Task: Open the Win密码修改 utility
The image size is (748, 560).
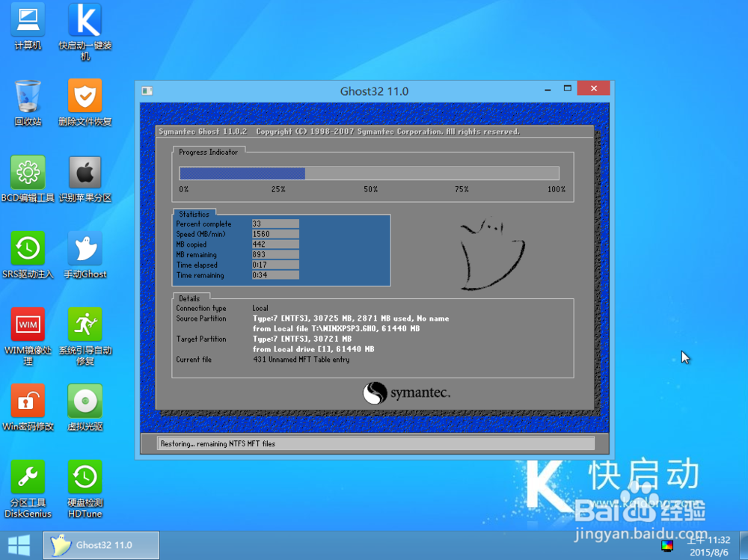Action: click(28, 401)
